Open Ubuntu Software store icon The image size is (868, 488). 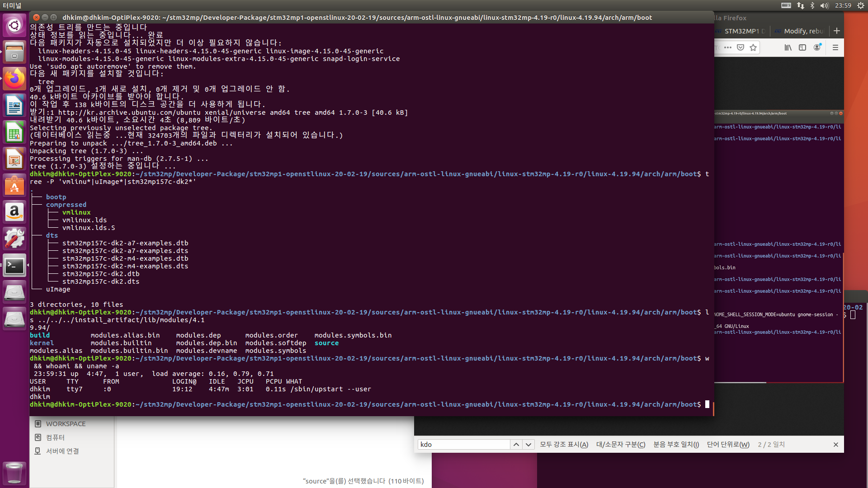(x=14, y=185)
